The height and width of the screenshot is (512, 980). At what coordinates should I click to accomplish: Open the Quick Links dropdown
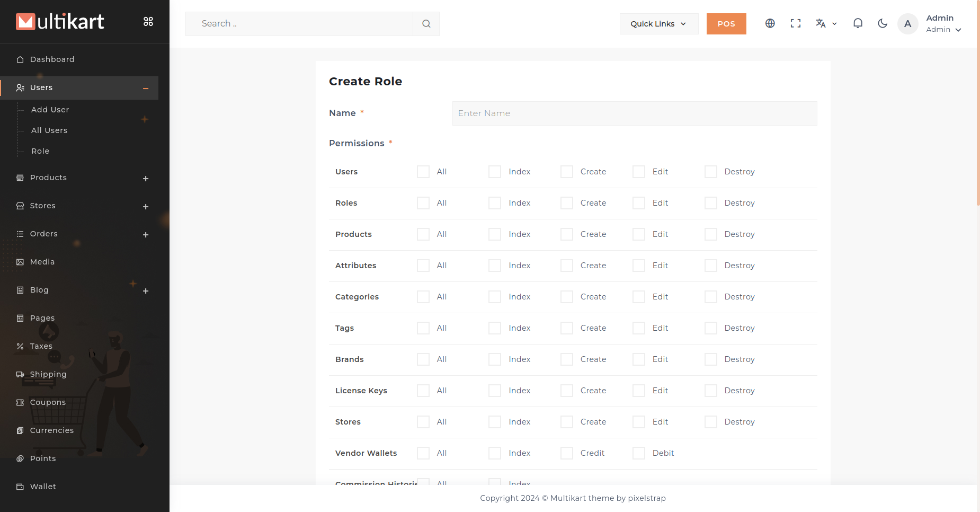[658, 24]
